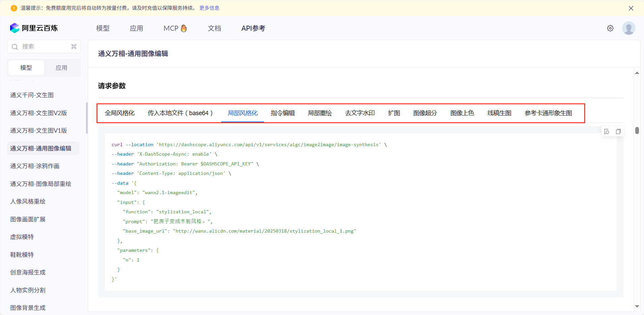Screen dimensions: 644x315
Task: Click the "n": 1 line in the code
Action: 131,260
